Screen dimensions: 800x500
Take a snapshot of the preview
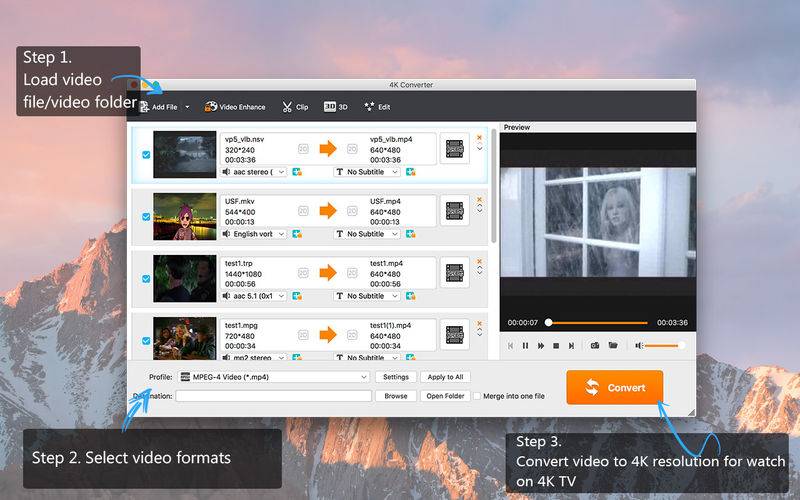pos(595,345)
